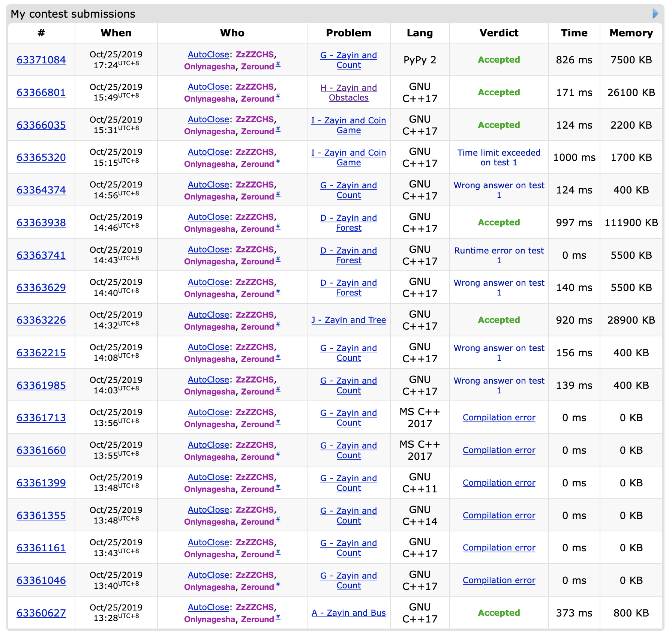The height and width of the screenshot is (636, 672).
Task: View Compilation error details for submission 63361046
Action: (x=499, y=580)
